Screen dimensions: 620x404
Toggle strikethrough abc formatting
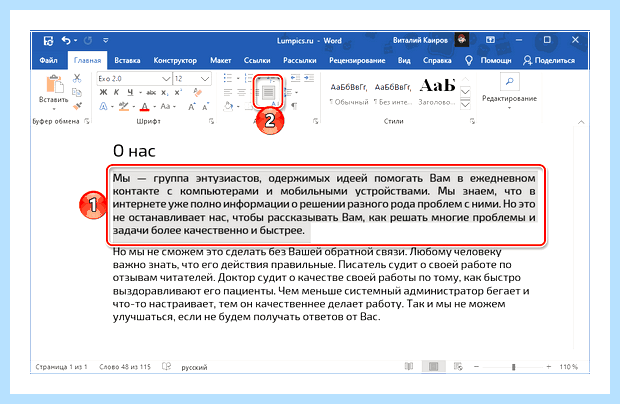pos(151,93)
